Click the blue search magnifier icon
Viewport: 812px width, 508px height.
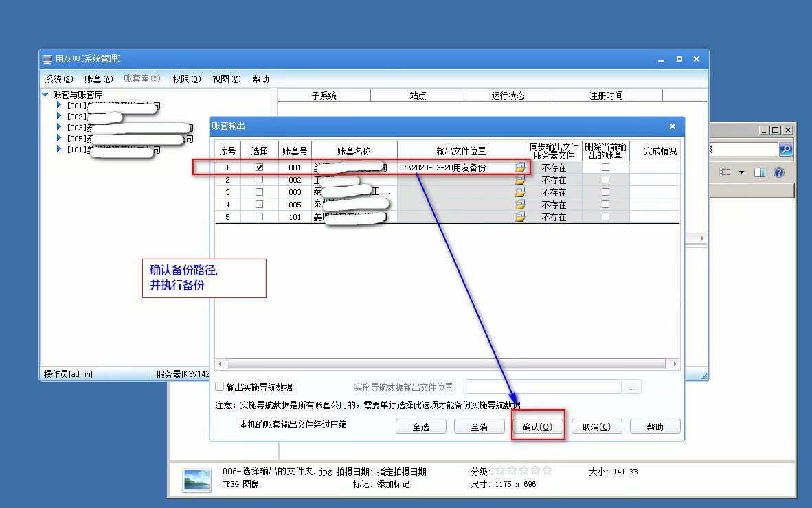click(x=785, y=149)
